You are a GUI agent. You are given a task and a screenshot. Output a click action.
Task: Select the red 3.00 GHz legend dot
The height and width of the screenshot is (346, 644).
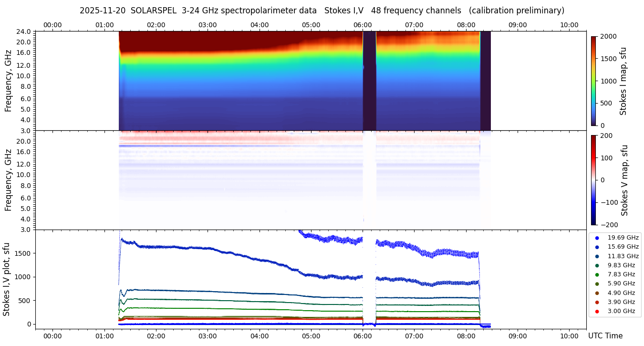597,311
